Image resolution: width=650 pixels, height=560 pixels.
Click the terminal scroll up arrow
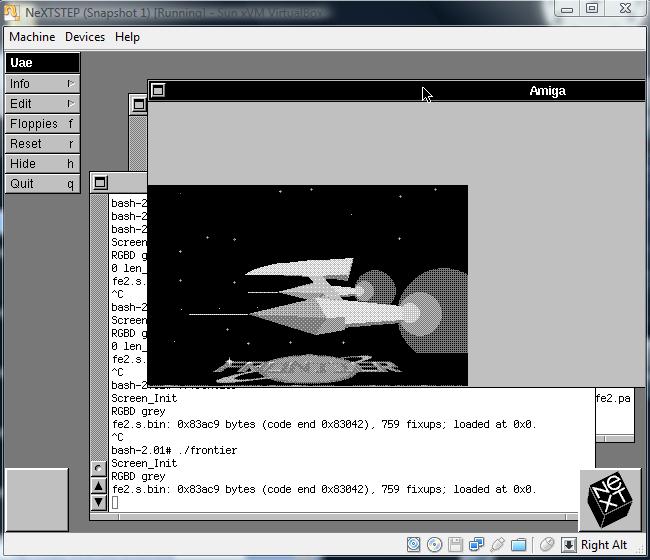tap(99, 486)
